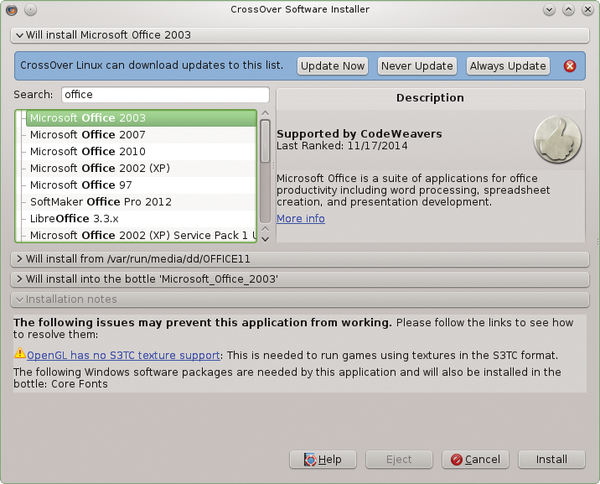Click the warning triangle next to OpenGL issue

pyautogui.click(x=20, y=353)
